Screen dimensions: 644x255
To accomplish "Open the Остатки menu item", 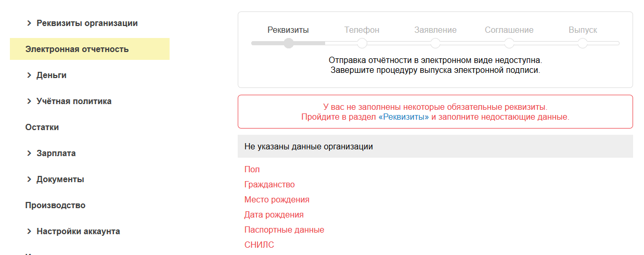I will tap(42, 127).
